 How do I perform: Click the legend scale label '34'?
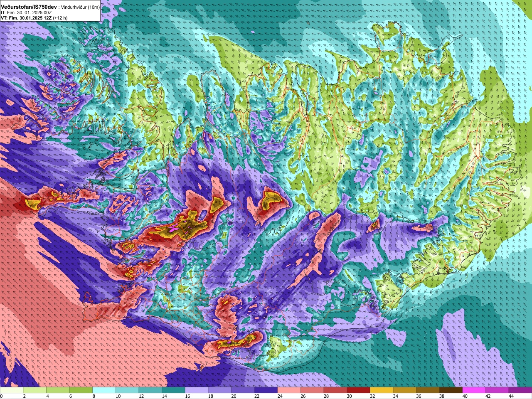(x=396, y=396)
